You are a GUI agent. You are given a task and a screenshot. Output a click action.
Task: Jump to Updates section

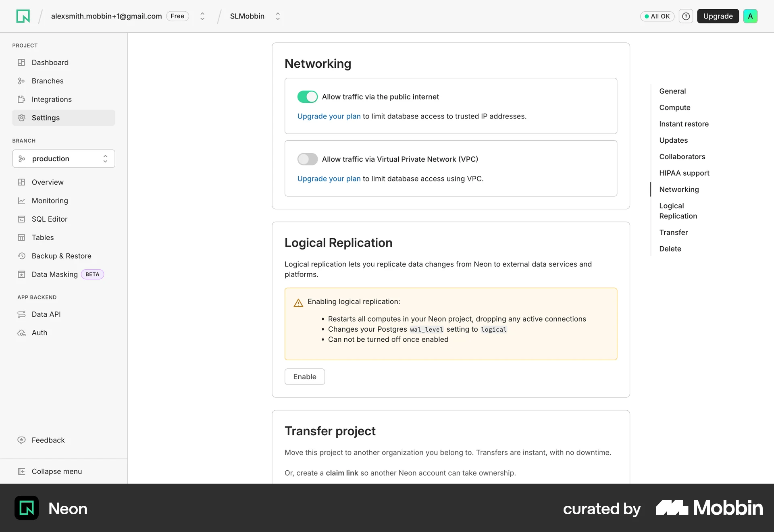(674, 140)
